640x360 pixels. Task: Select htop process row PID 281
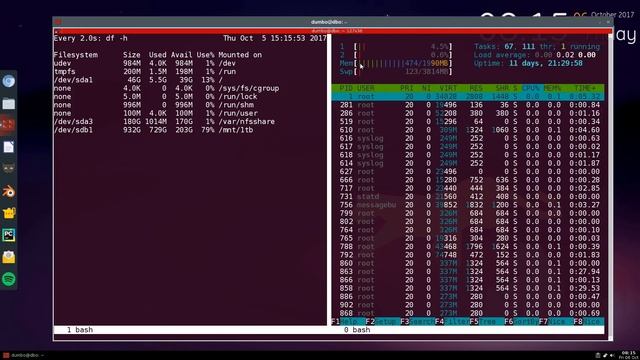click(x=468, y=105)
